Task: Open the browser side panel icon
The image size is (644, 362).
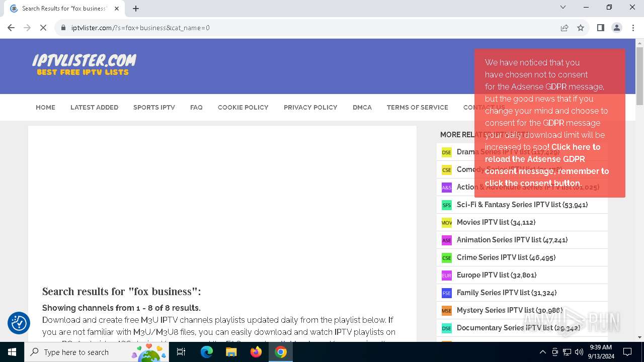Action: [x=600, y=28]
